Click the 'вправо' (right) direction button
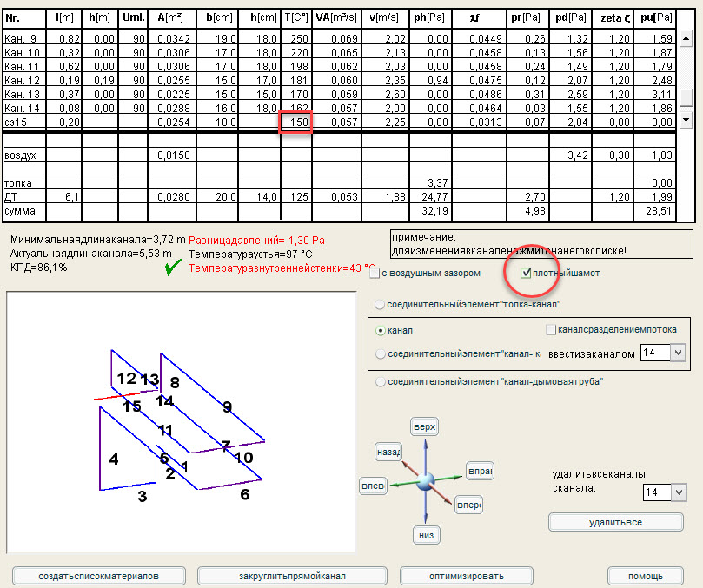This screenshot has height=588, width=703. (x=480, y=471)
